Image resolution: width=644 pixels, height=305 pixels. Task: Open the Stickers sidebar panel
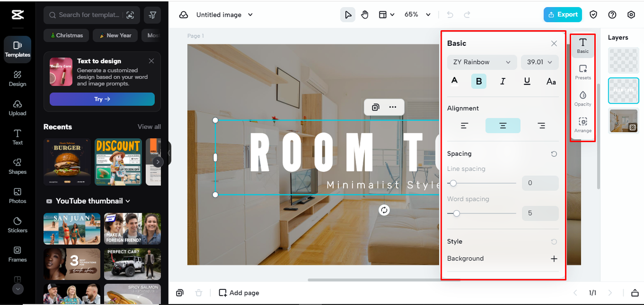coord(18,225)
